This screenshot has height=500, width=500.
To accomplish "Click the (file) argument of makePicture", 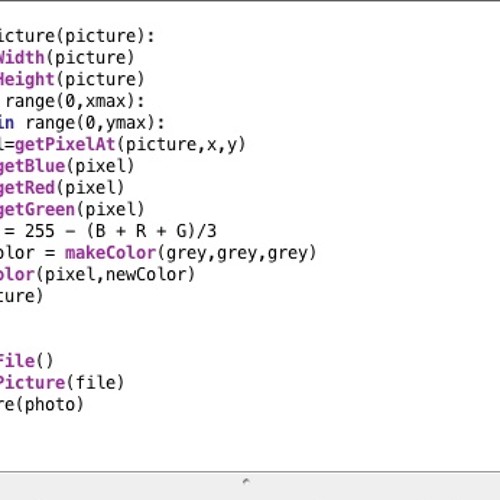I will point(95,383).
